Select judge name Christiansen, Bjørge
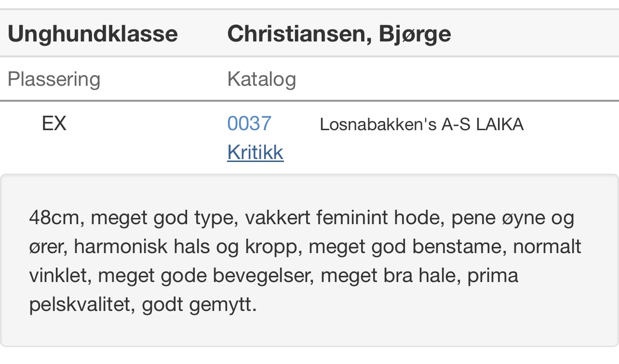619x364 pixels. point(339,34)
